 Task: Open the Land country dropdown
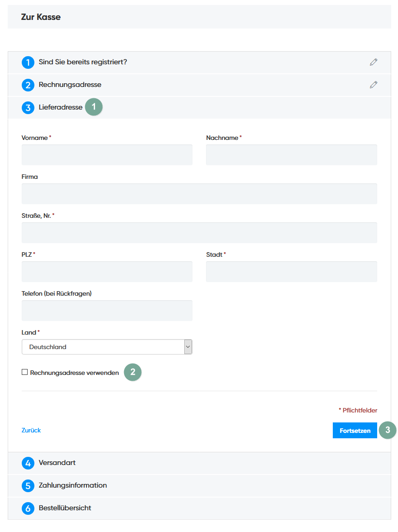[x=107, y=347]
